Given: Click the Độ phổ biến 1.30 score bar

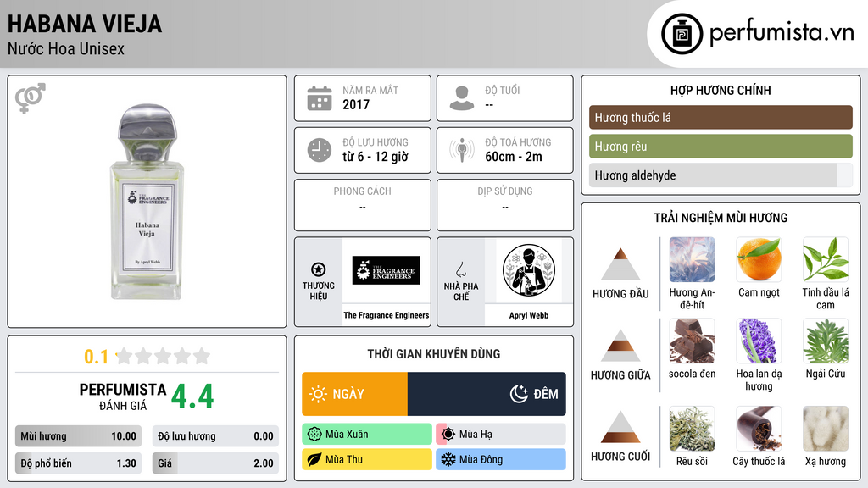Looking at the screenshot, I should [78, 463].
